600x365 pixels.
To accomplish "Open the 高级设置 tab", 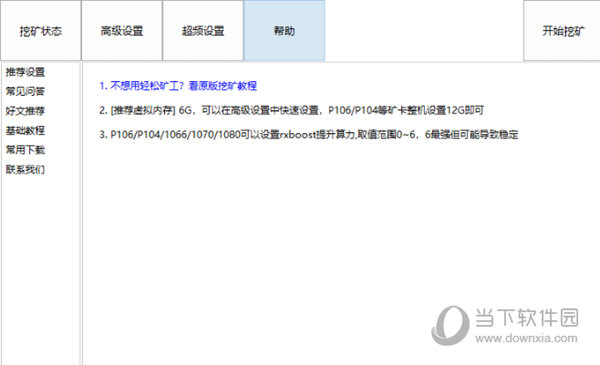I will point(122,31).
